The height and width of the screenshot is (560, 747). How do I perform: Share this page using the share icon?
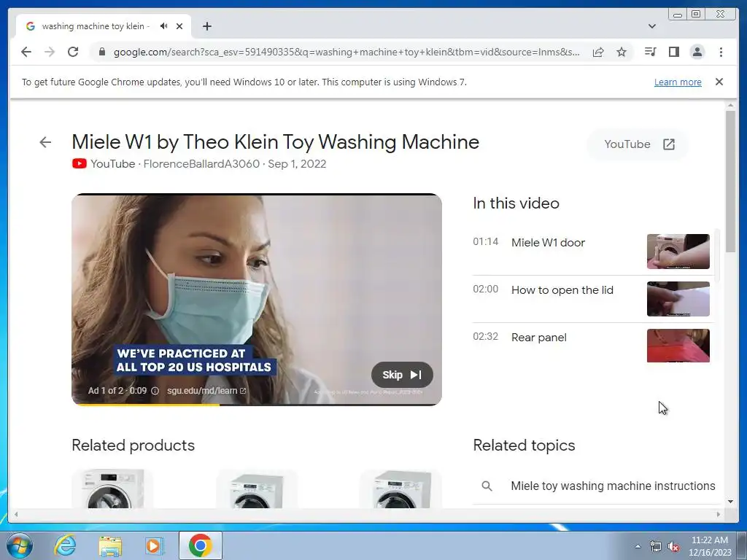click(598, 52)
